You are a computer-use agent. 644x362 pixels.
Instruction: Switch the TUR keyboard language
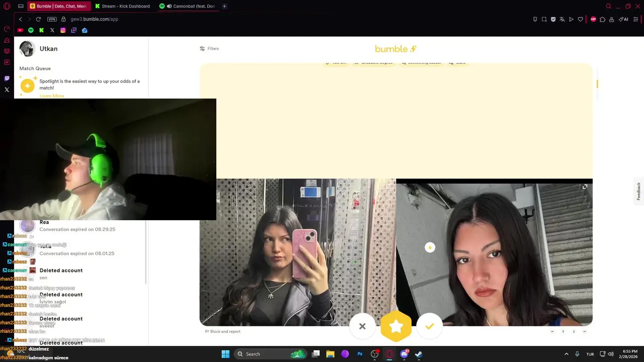click(590, 354)
